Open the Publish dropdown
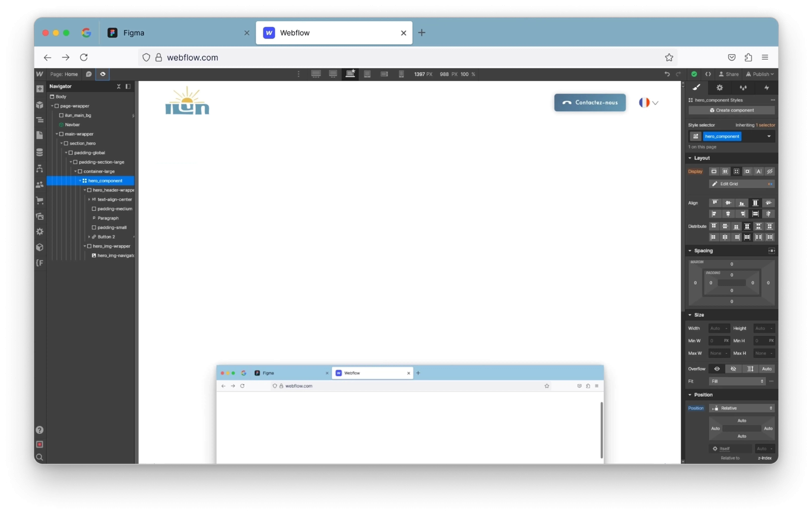 [x=760, y=74]
